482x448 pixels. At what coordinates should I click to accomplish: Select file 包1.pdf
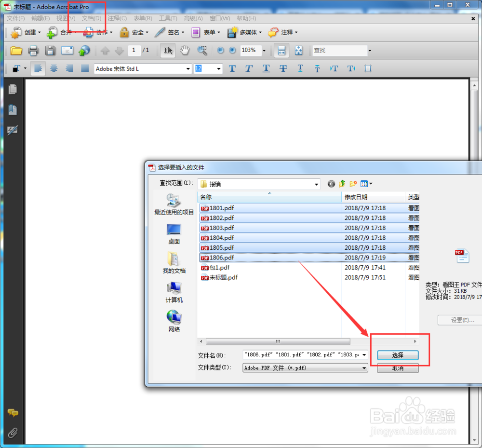point(309,268)
